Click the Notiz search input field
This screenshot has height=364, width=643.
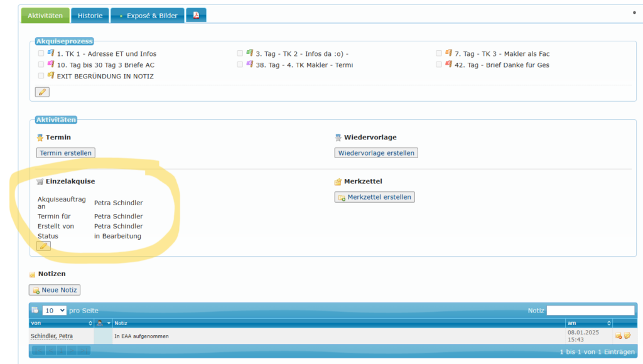click(x=590, y=311)
